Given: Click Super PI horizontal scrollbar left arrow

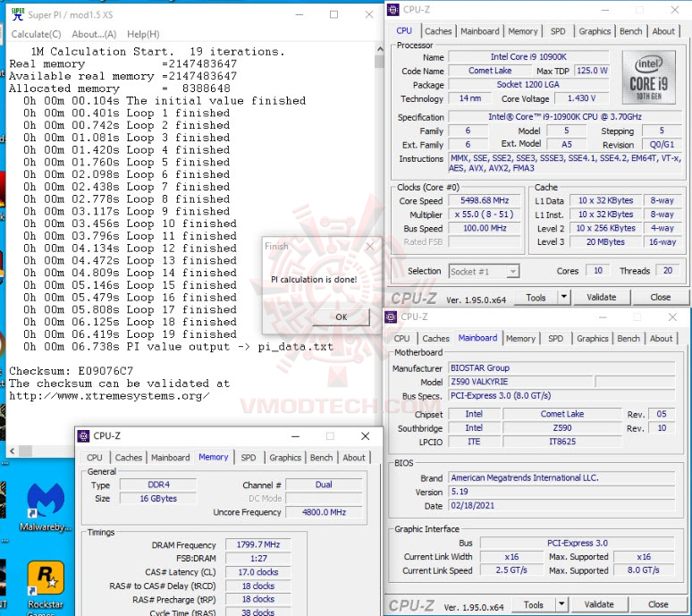Looking at the screenshot, I should (12, 451).
